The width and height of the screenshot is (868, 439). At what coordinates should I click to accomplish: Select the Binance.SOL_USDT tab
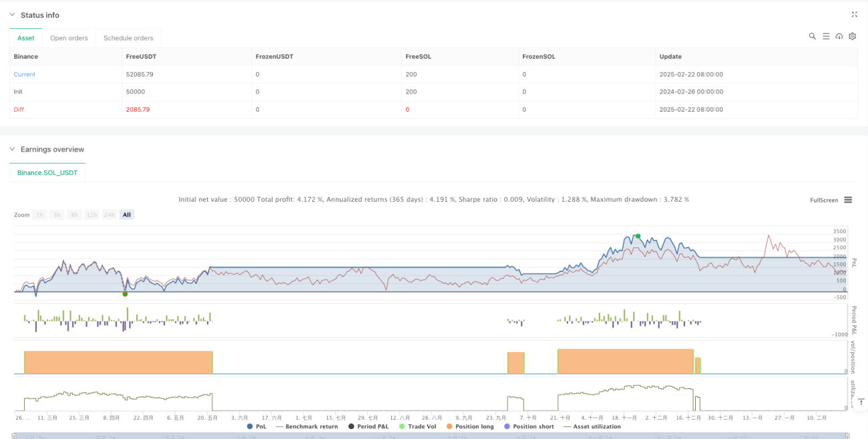tap(47, 172)
